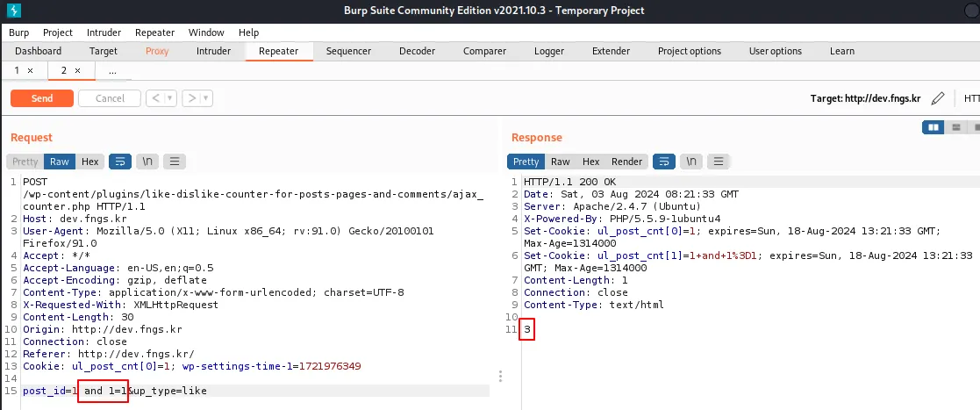Screen dimensions: 980x410
Task: Switch to the Extender tab
Action: tap(611, 51)
